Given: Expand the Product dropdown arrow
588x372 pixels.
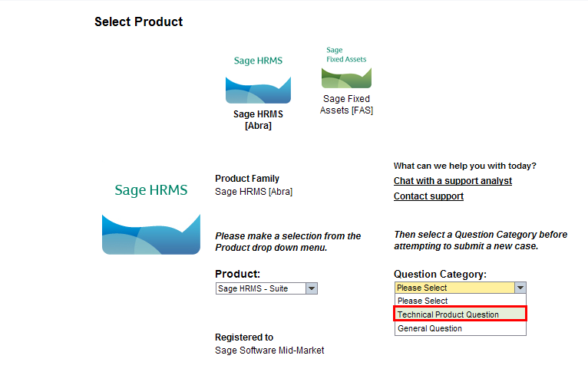Looking at the screenshot, I should tap(311, 288).
